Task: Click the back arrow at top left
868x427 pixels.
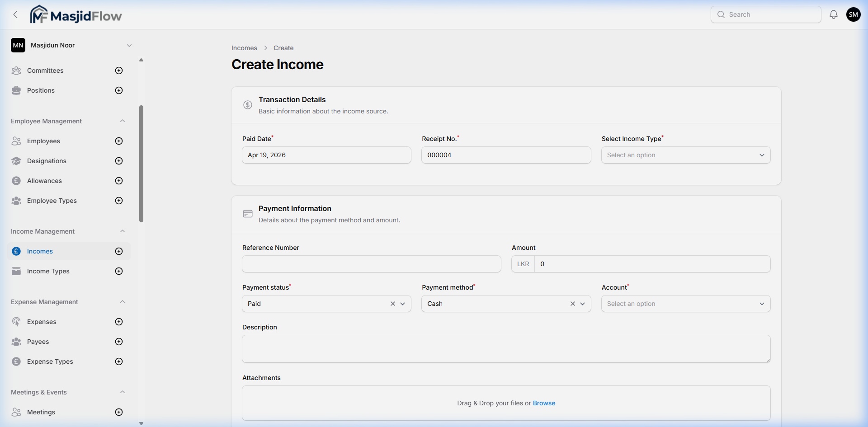Action: (x=15, y=14)
